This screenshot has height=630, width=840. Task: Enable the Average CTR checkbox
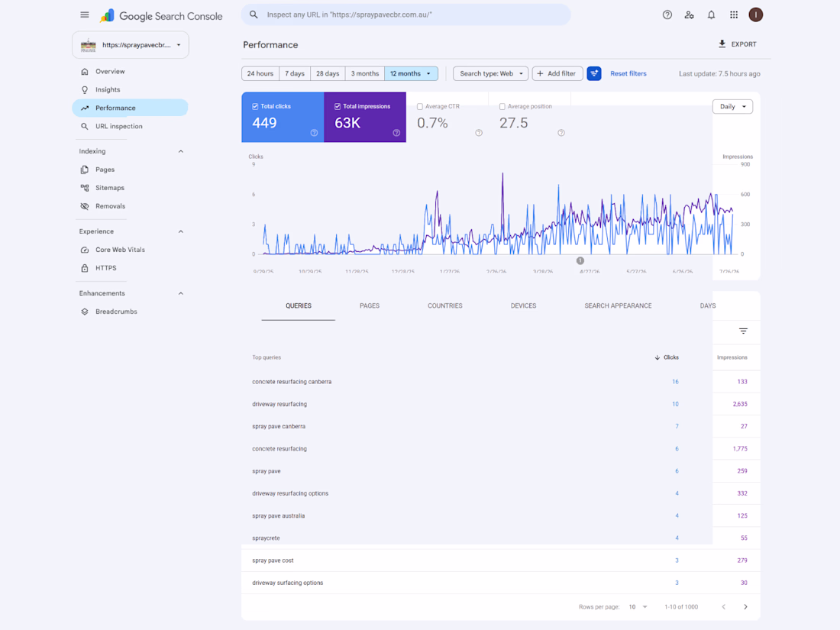tap(420, 107)
